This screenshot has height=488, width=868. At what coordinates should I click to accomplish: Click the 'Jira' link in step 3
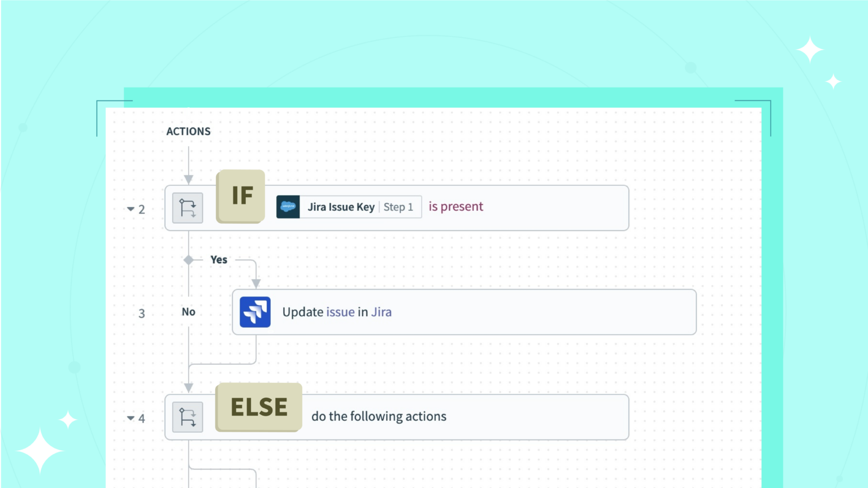coord(382,312)
